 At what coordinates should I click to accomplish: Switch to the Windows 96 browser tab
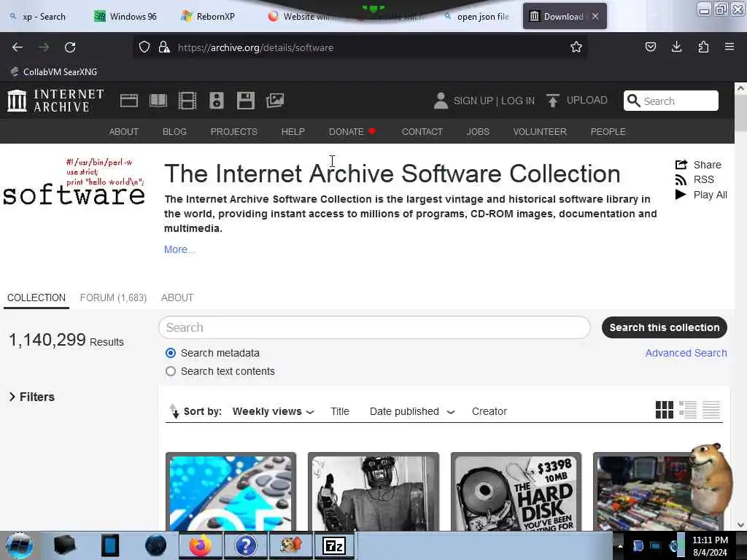(x=125, y=17)
